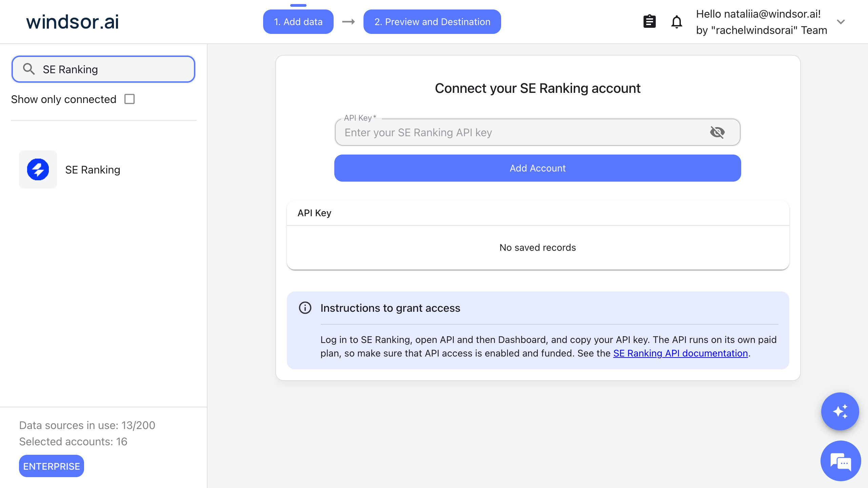Open the AI assistant sparkle button
Image resolution: width=868 pixels, height=488 pixels.
tap(840, 411)
